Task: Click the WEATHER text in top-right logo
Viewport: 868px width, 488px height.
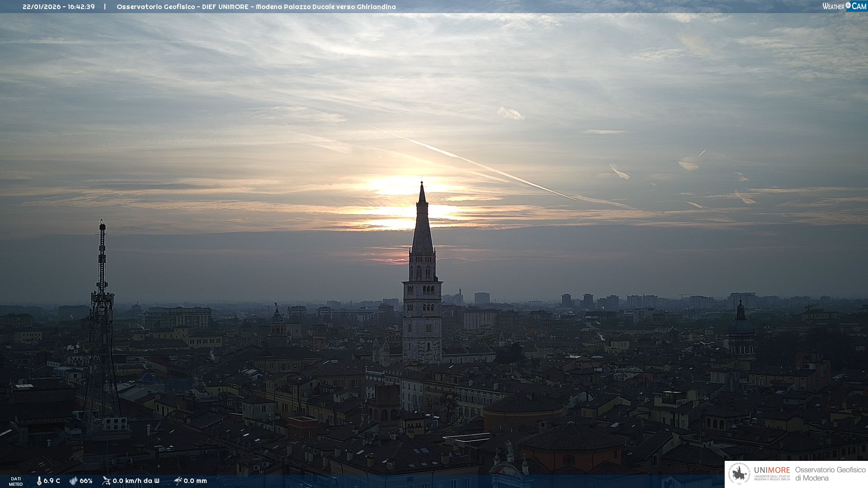Action: tap(833, 6)
